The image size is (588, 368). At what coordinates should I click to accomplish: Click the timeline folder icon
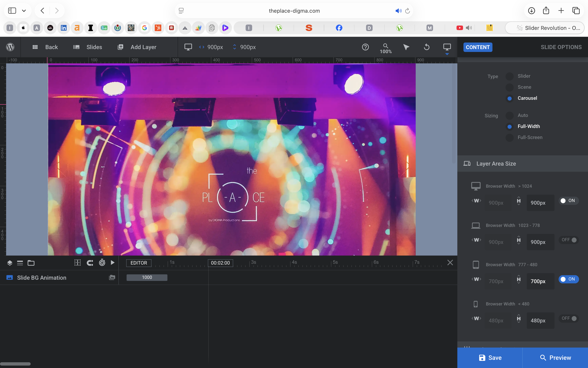(31, 263)
